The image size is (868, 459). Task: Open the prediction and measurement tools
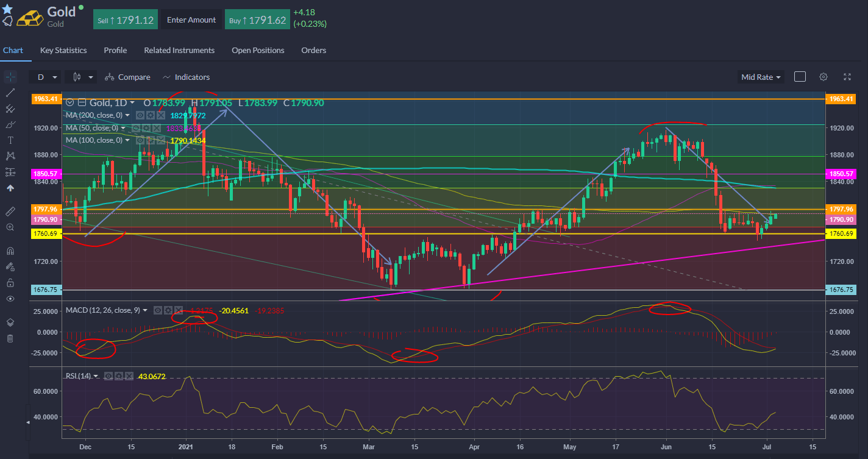(10, 172)
